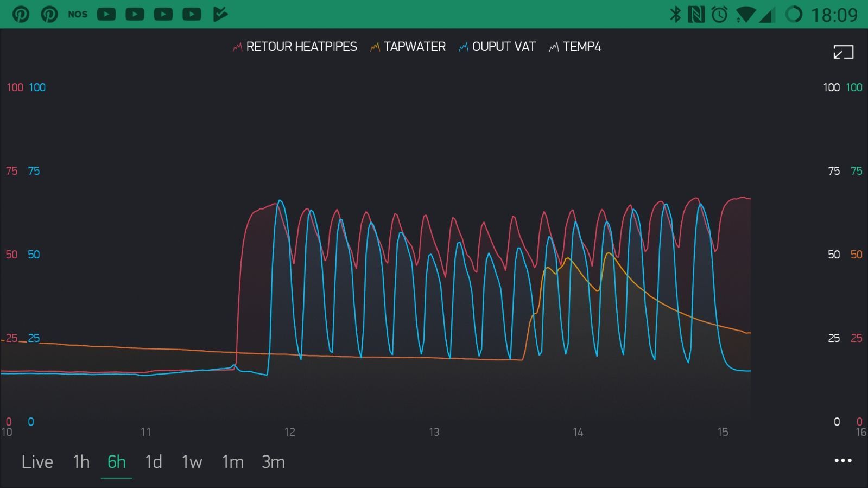Open the fullscreen chart toggle icon
Viewport: 868px width, 488px height.
pos(844,52)
